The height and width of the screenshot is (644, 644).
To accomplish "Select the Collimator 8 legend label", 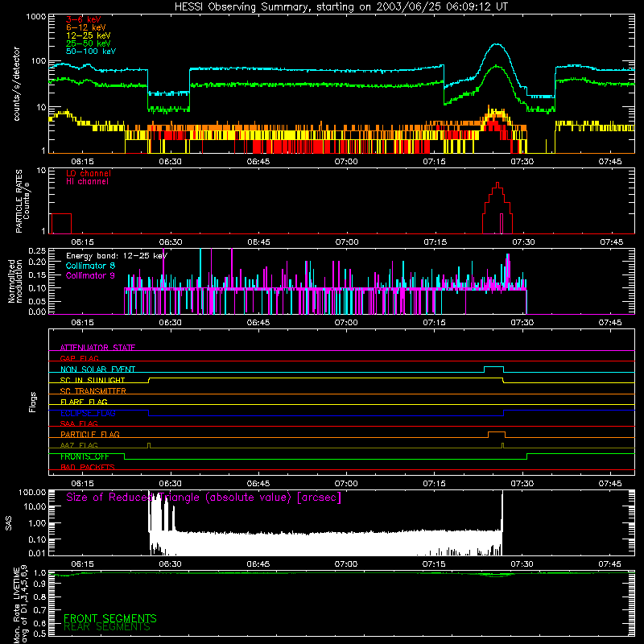I will (90, 266).
